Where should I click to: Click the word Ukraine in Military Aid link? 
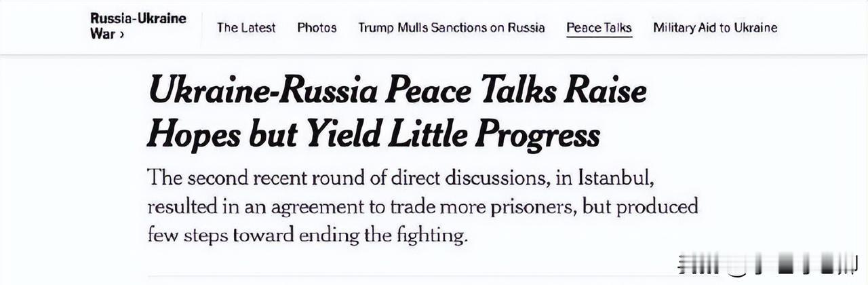click(x=757, y=28)
